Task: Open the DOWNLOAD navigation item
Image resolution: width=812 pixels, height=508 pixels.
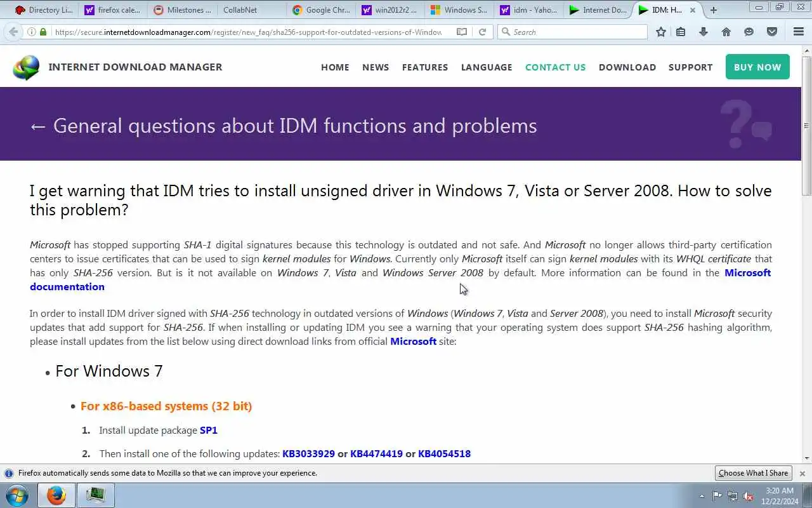Action: (x=627, y=67)
